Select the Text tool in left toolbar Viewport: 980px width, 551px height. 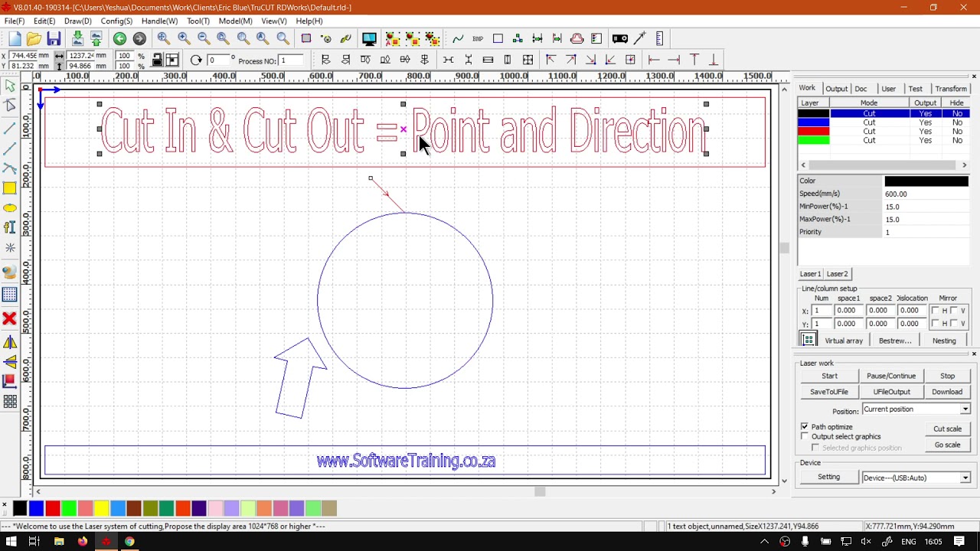[10, 227]
